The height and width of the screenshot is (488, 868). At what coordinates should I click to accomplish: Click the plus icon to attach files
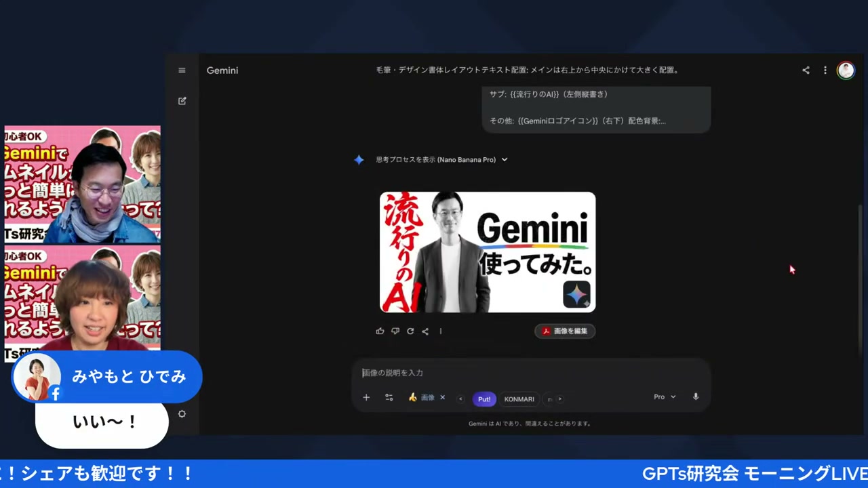point(366,397)
